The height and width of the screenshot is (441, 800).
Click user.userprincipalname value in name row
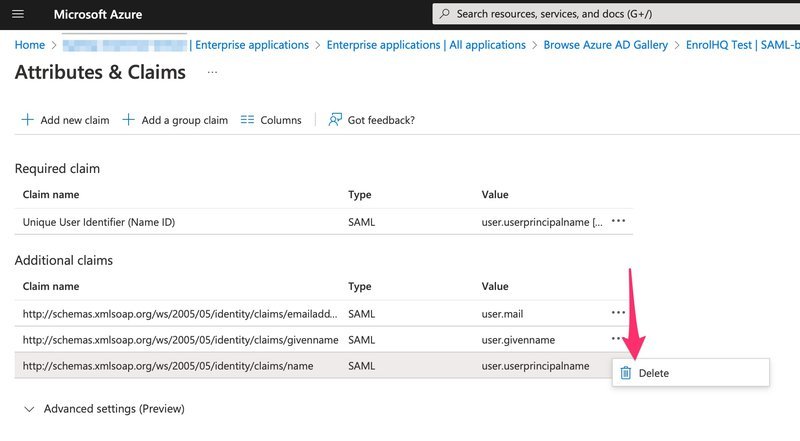[x=535, y=366]
